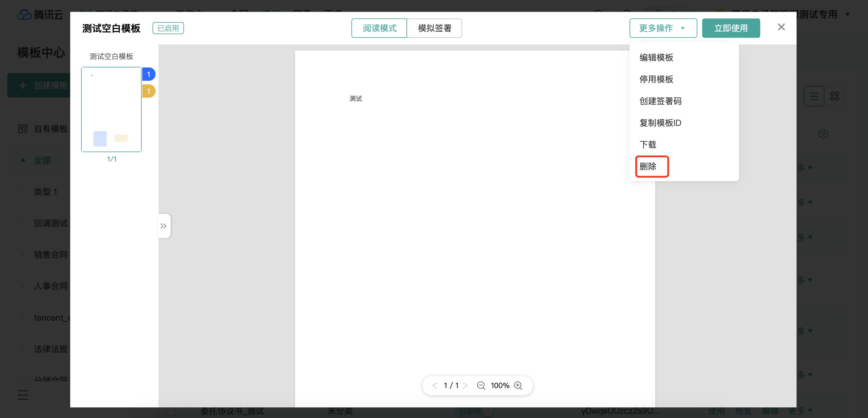Zoom out the document preview
The width and height of the screenshot is (868, 418).
pos(481,385)
